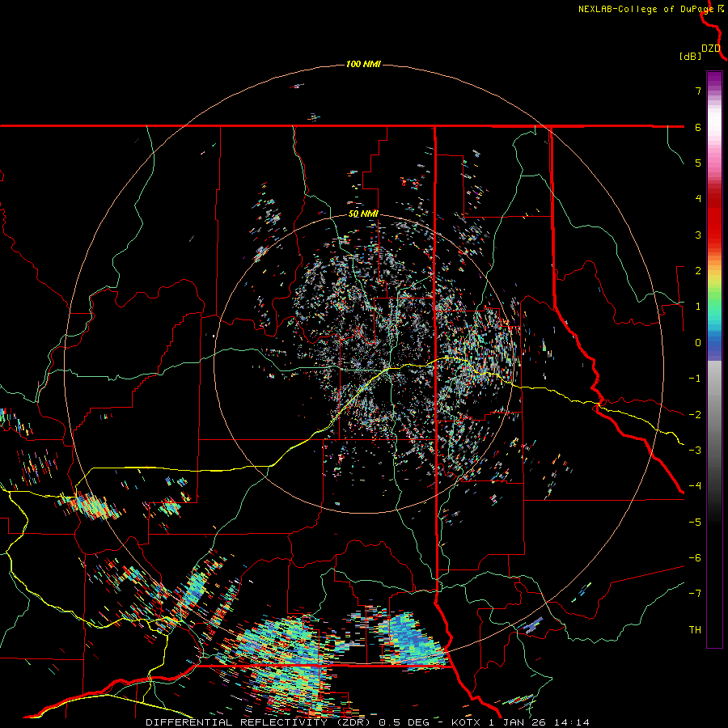
Task: Click the green-cyan section of the colorbar
Action: pos(714,307)
